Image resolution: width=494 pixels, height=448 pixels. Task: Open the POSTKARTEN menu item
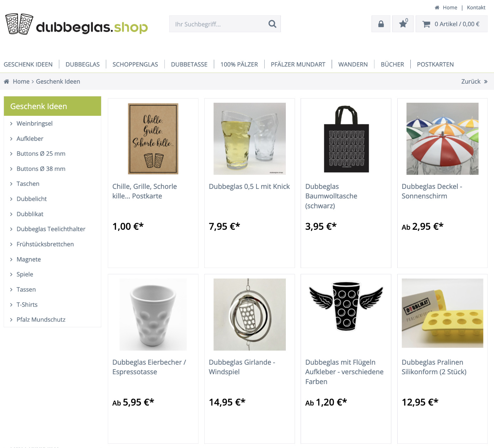tap(435, 64)
